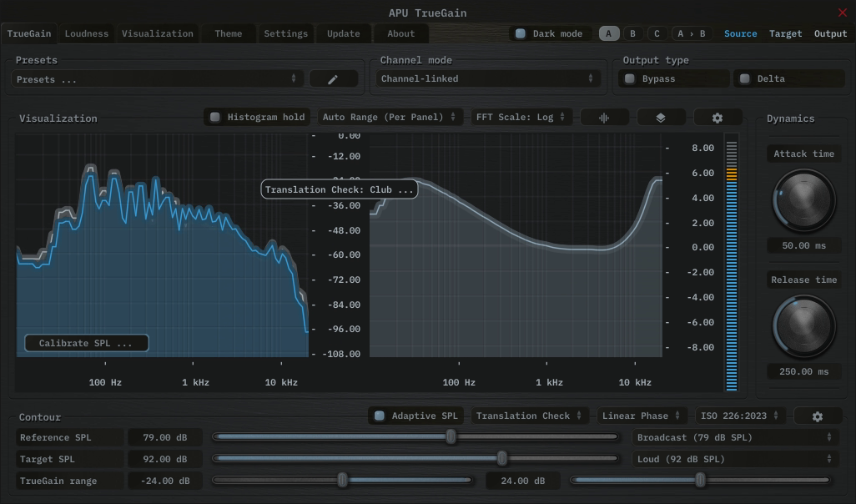
Task: Click the pencil edit preset icon
Action: pyautogui.click(x=333, y=79)
